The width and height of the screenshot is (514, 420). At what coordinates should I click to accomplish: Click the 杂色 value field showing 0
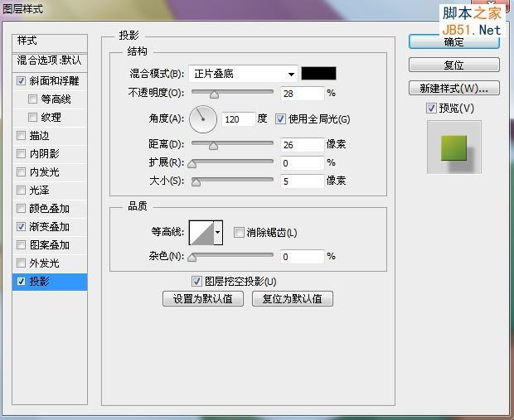(x=303, y=257)
